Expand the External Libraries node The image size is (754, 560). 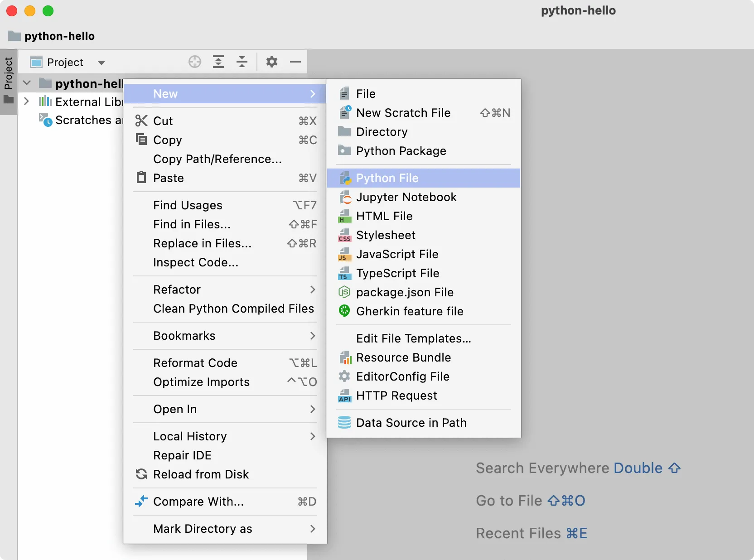pyautogui.click(x=27, y=101)
